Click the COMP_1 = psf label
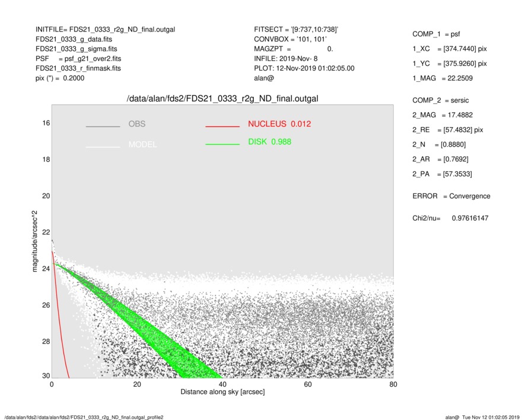Screen dimensions: 525x420 tap(436, 34)
